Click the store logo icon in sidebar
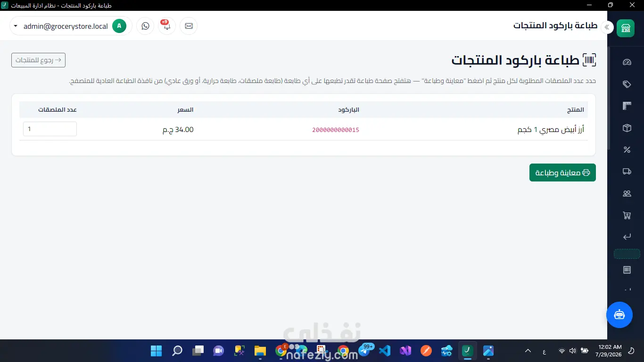 click(626, 28)
